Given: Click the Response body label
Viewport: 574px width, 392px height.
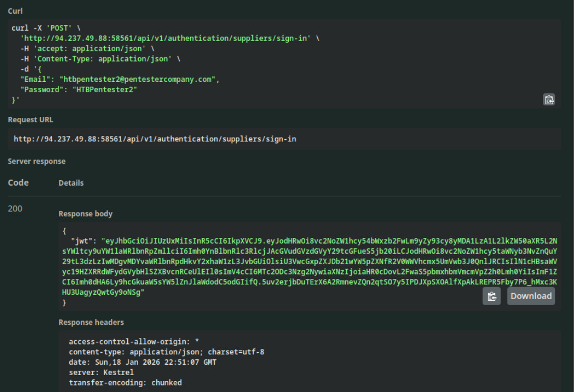Looking at the screenshot, I should click(85, 214).
